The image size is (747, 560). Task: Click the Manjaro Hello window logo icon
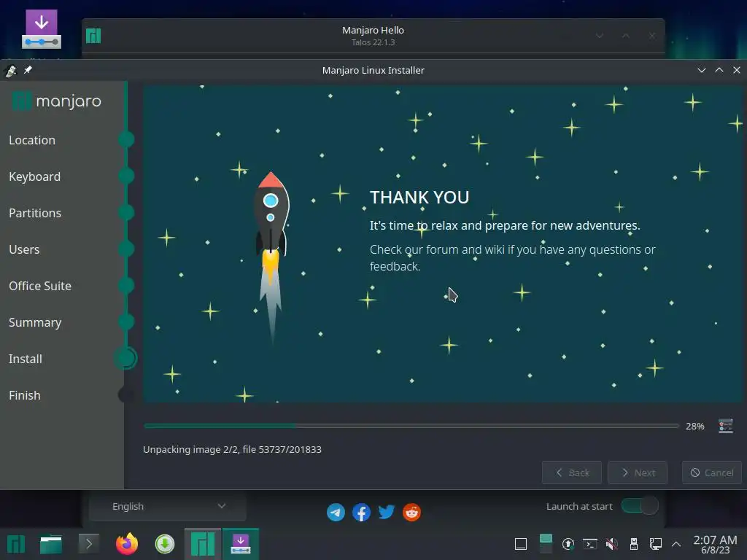point(93,36)
